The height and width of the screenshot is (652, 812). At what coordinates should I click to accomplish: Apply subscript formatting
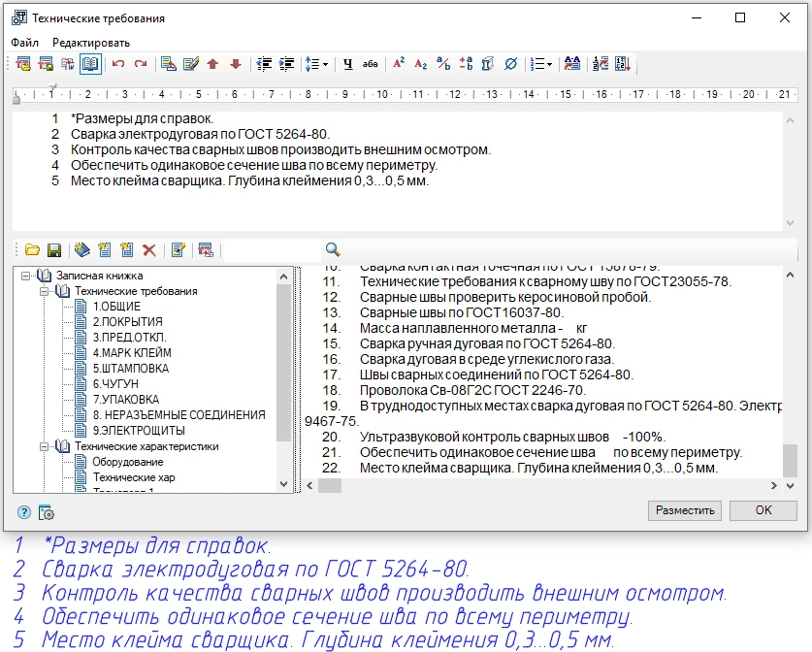(x=420, y=64)
